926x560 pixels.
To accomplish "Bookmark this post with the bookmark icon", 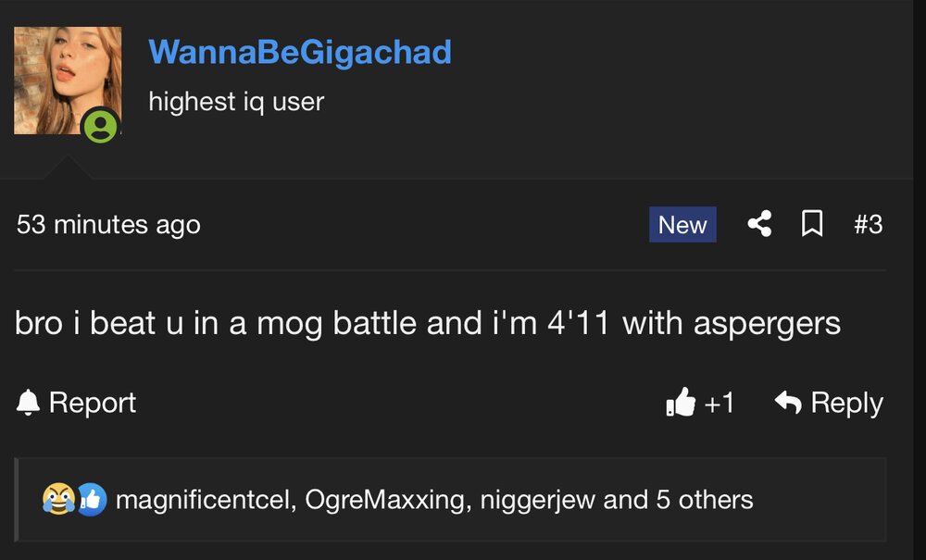I will 812,224.
